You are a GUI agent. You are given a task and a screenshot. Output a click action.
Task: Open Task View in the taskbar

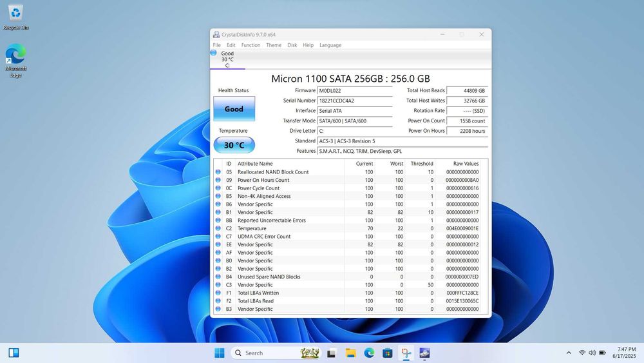332,353
